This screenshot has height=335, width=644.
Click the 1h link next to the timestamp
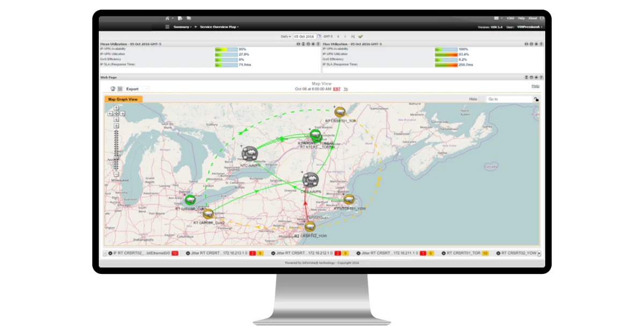click(x=346, y=89)
